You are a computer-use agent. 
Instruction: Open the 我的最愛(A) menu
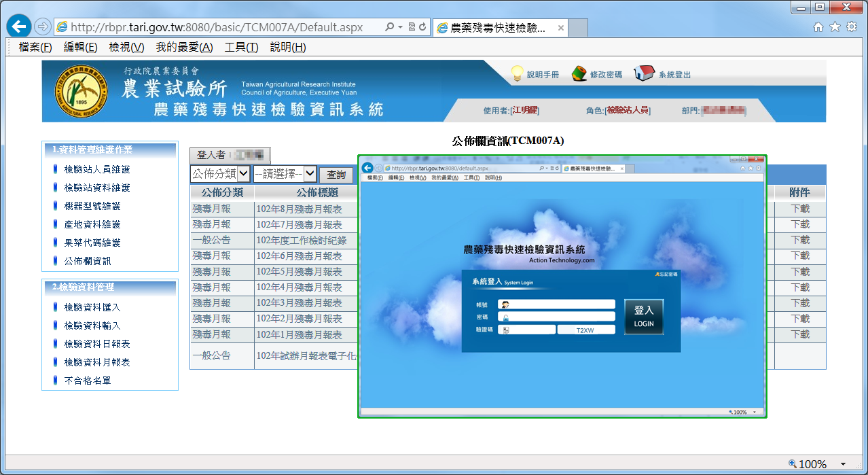(184, 47)
